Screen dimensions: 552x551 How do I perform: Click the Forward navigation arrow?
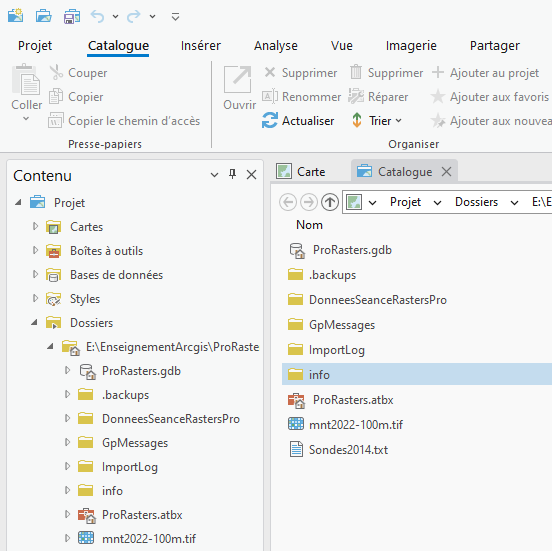[x=309, y=202]
